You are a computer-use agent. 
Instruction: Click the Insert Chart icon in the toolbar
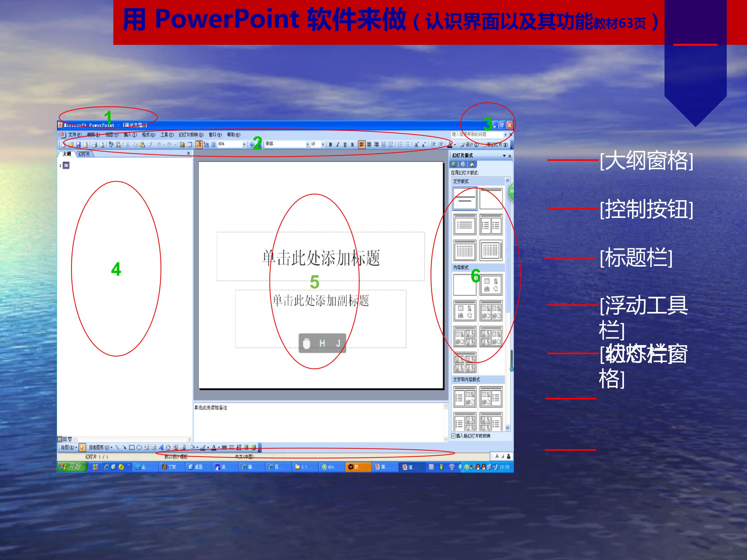tap(182, 145)
